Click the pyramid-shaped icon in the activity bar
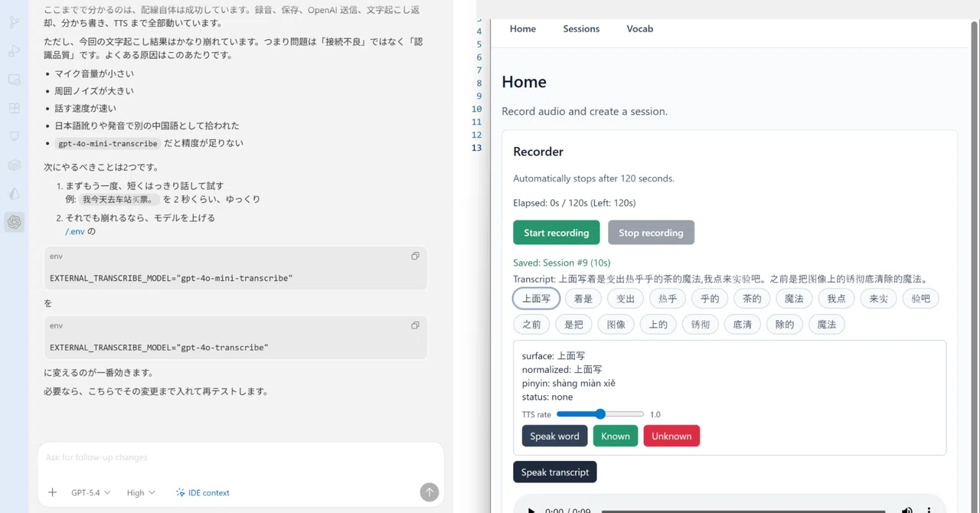 point(15,194)
